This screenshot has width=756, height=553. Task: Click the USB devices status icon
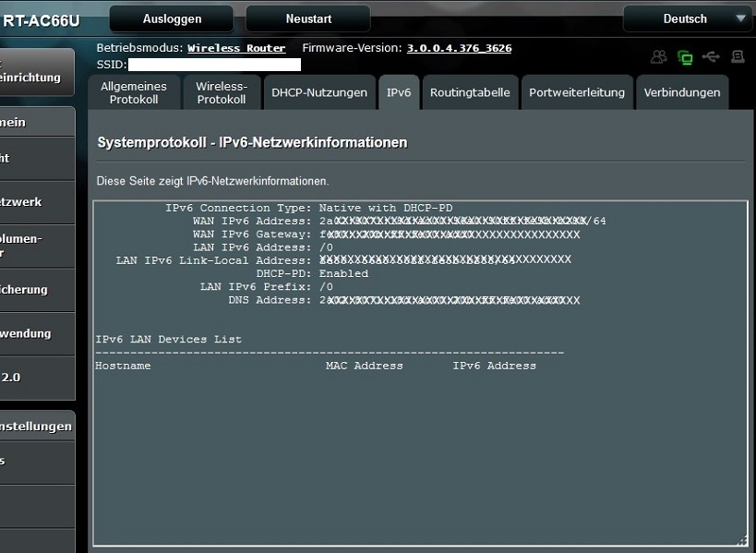(x=711, y=57)
